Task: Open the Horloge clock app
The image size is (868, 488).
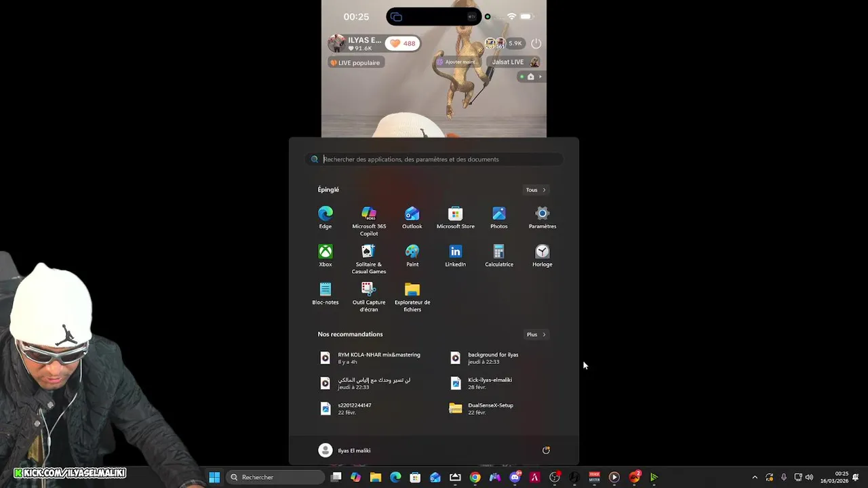Action: [542, 256]
